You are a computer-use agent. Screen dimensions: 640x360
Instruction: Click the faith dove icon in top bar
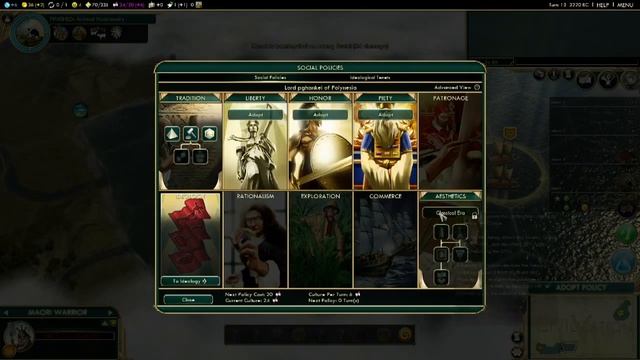[171, 5]
